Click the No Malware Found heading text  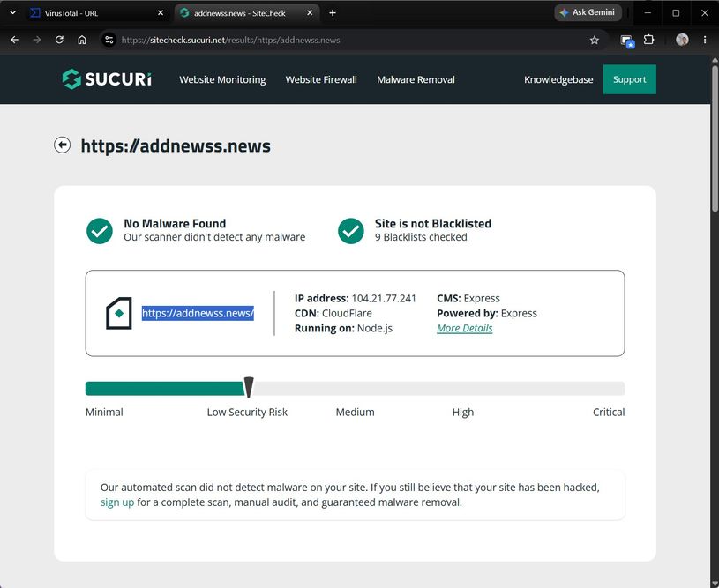pos(175,223)
